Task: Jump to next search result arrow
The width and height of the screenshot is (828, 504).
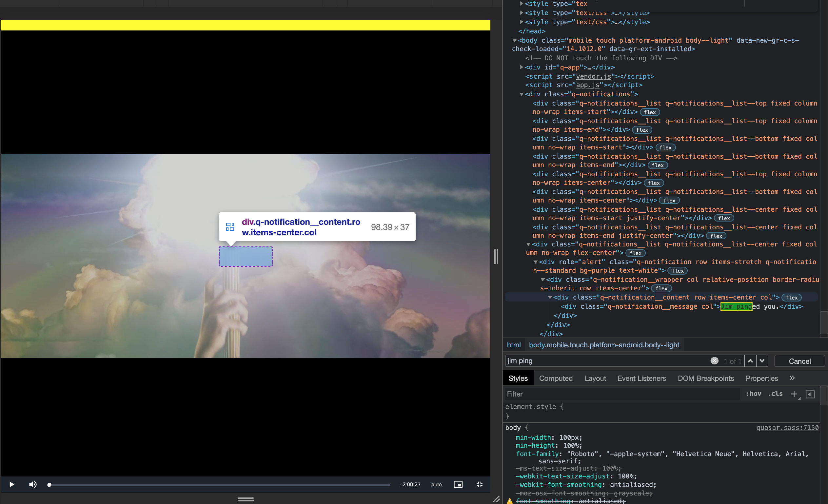Action: point(762,360)
